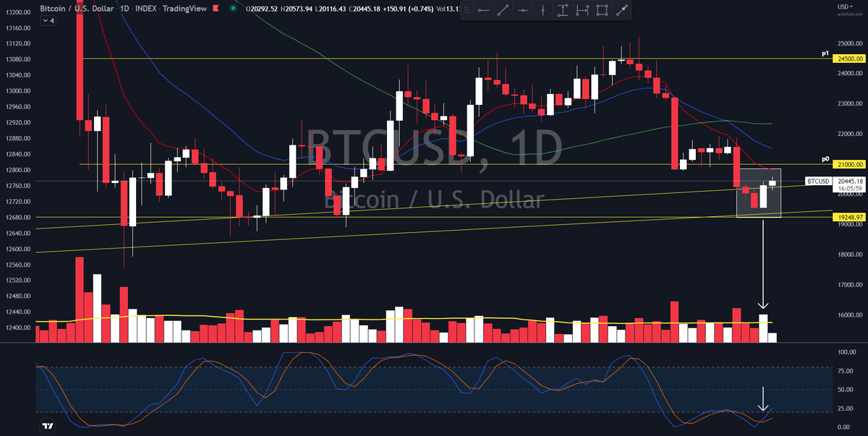The height and width of the screenshot is (436, 868).
Task: Select the horizontal line drawing tool
Action: (523, 10)
